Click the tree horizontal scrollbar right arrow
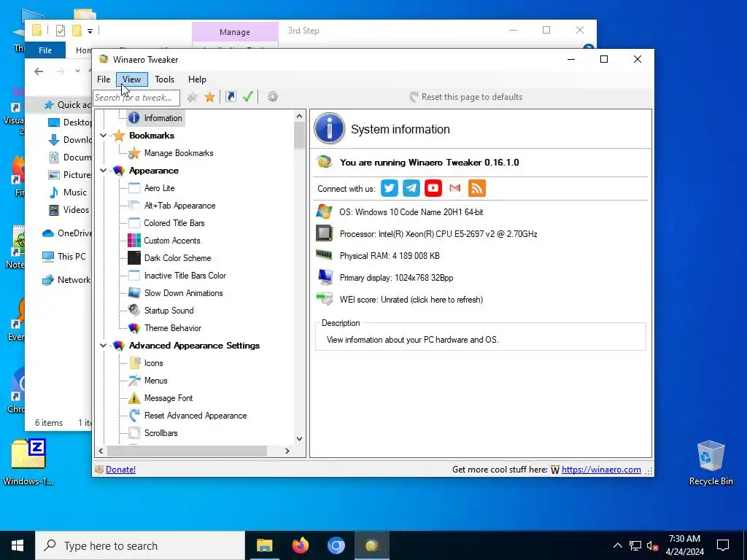 coord(287,451)
